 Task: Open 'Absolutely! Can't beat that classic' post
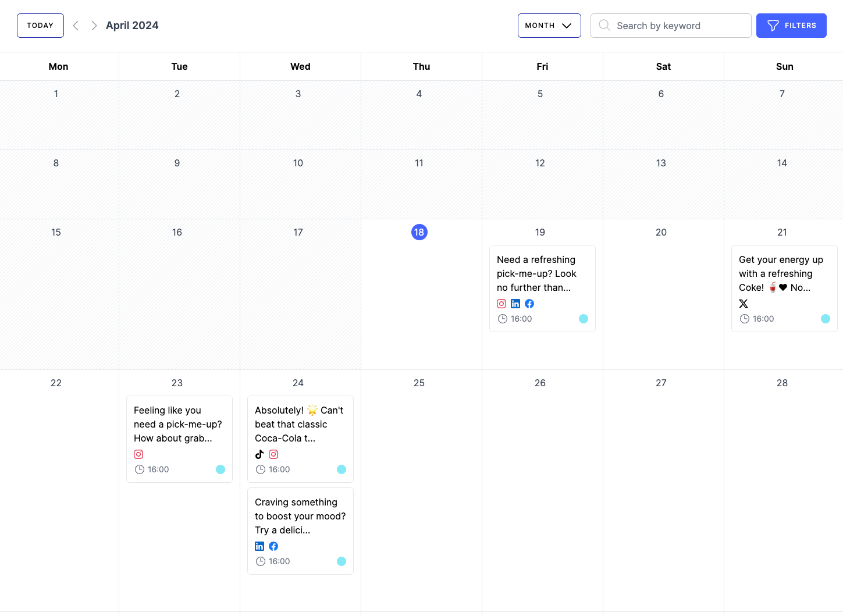299,424
